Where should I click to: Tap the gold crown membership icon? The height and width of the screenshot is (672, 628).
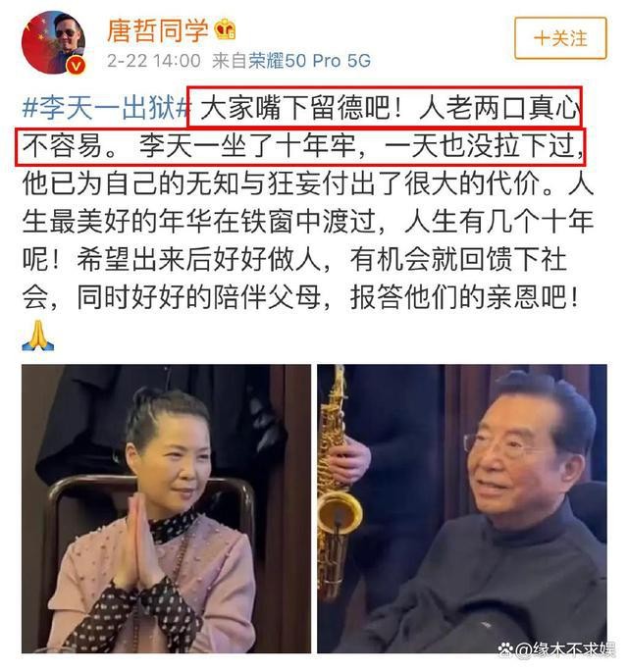[225, 30]
